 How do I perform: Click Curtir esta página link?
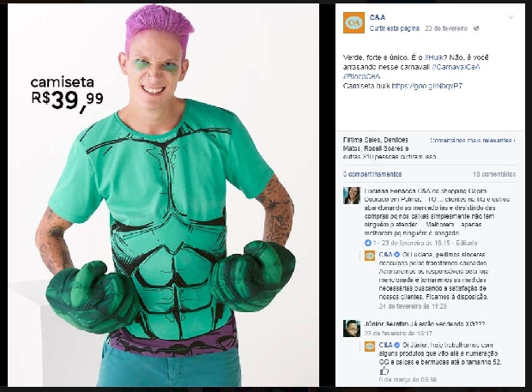click(394, 28)
